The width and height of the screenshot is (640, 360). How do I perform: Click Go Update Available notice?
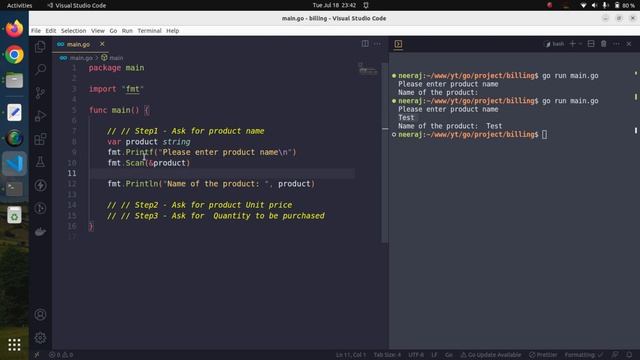click(x=491, y=355)
